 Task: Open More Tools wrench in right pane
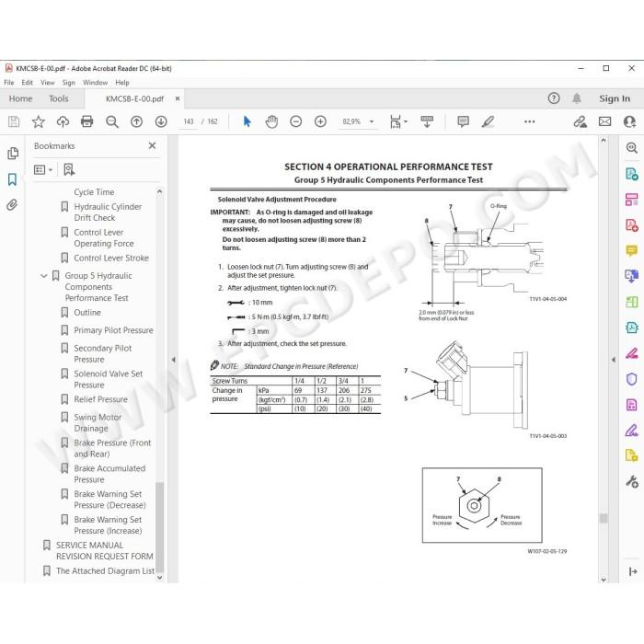coord(632,481)
